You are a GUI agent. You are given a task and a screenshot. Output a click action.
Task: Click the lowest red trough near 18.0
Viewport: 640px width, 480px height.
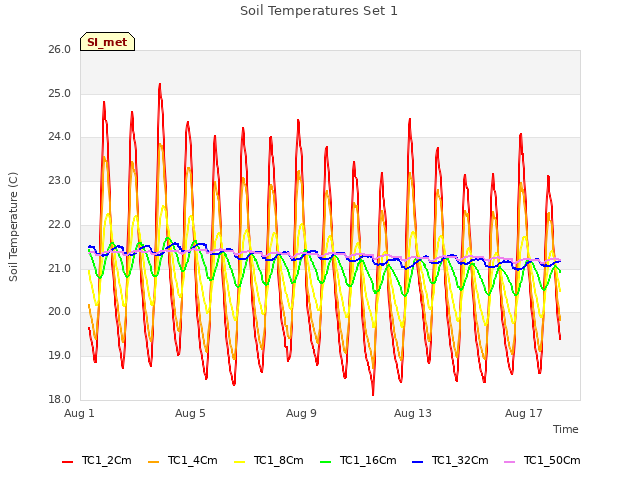(373, 394)
